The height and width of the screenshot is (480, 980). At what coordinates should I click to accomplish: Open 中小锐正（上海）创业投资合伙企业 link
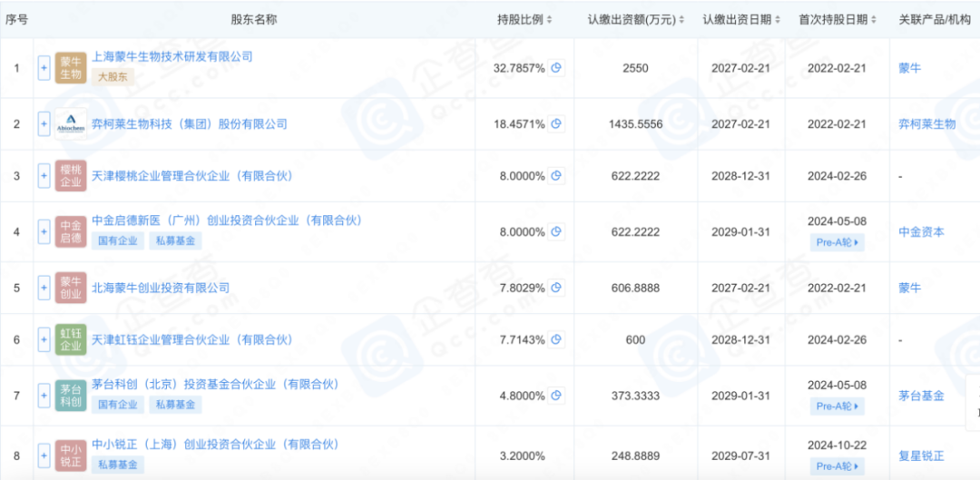(x=216, y=445)
